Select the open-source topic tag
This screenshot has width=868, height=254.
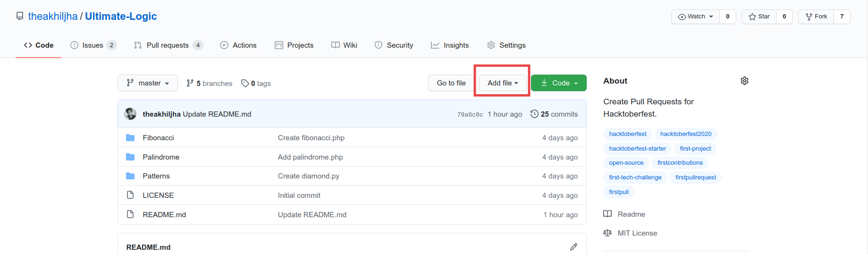(x=626, y=163)
